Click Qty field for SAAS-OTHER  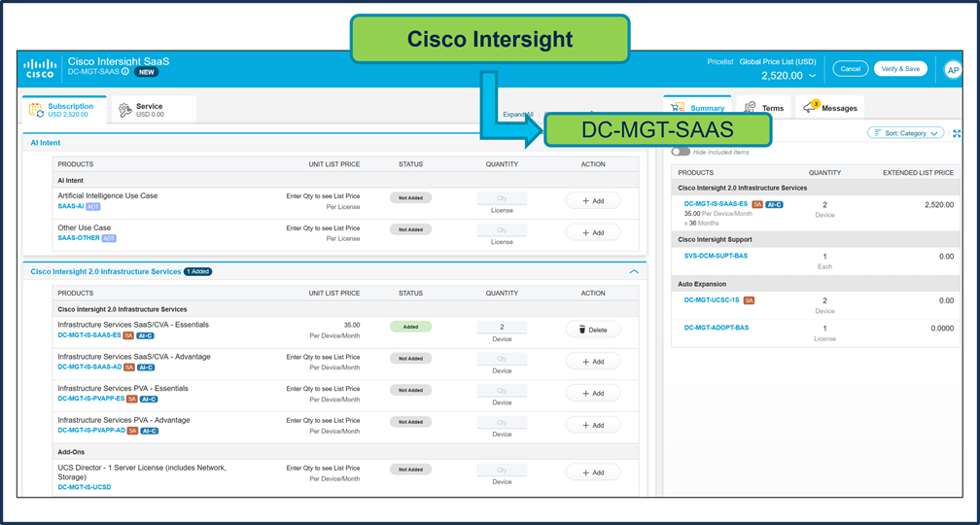click(x=502, y=230)
